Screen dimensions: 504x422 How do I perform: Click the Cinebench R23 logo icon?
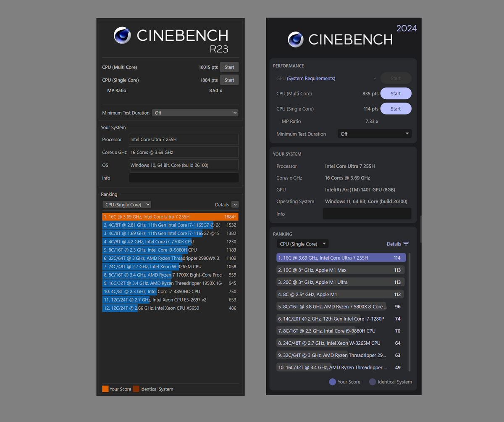point(122,35)
